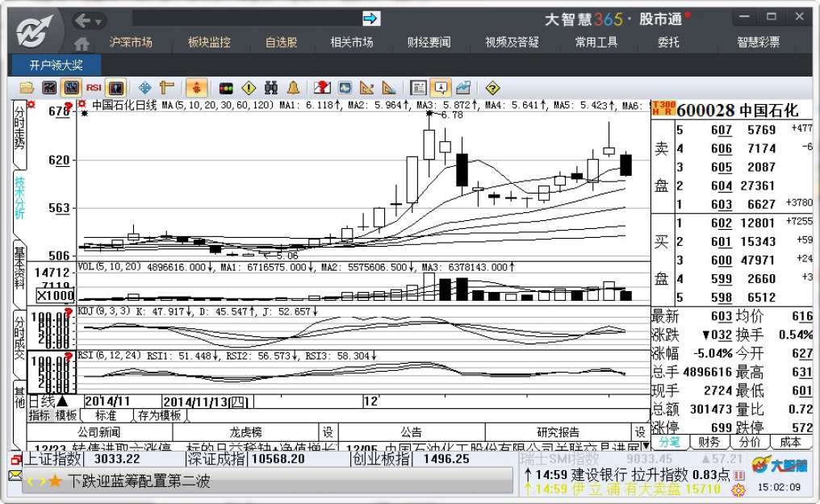The image size is (820, 504).
Task: Click the top search input field
Action: coord(246,19)
